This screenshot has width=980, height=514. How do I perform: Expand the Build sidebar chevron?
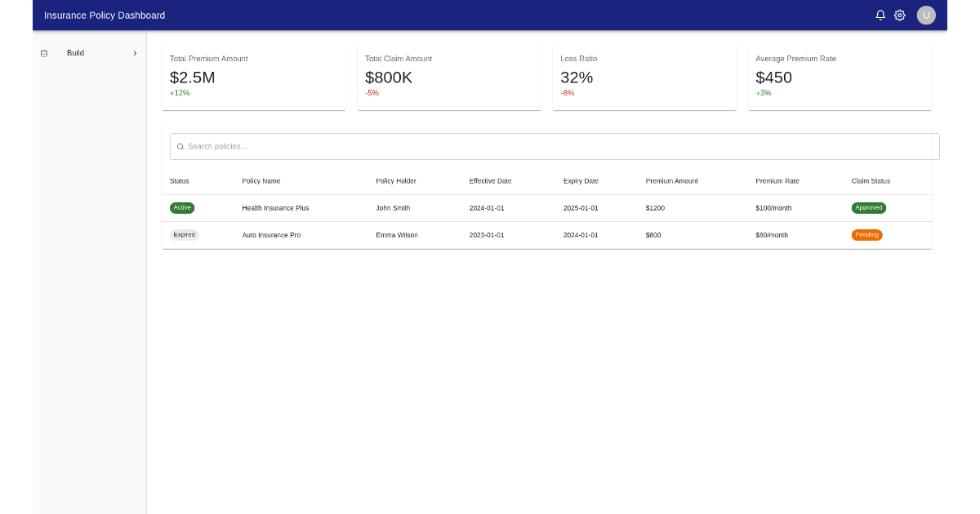135,53
